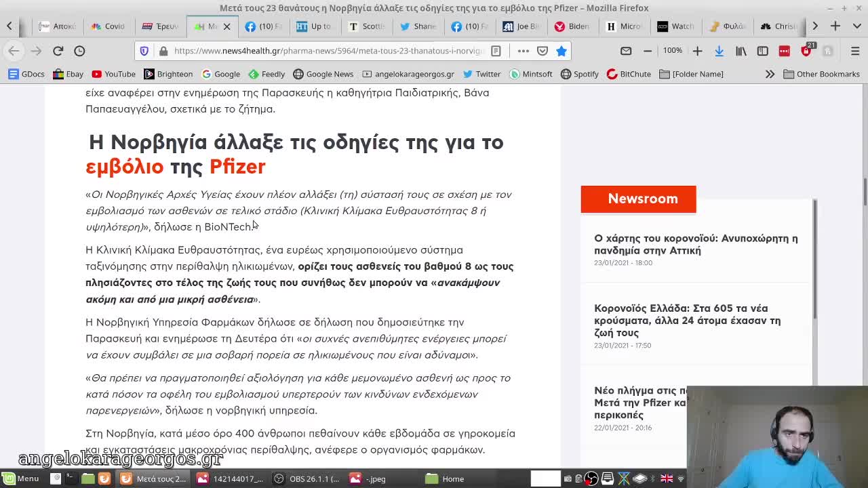Toggle the sidebar icon in toolbar
This screenshot has width=868, height=488.
point(763,51)
